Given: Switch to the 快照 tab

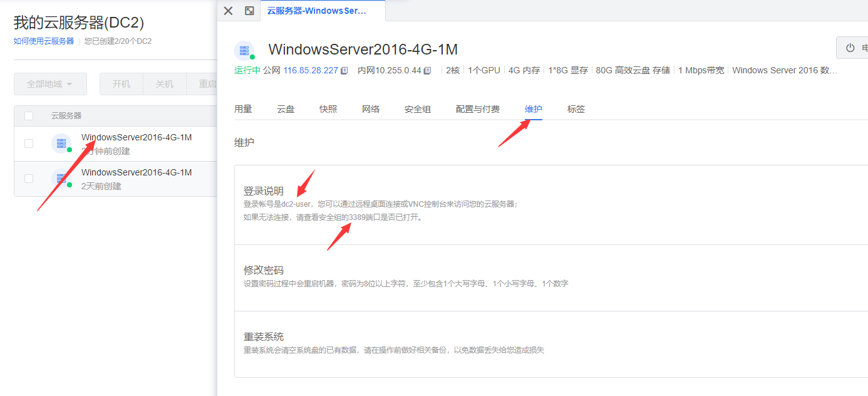Looking at the screenshot, I should point(328,109).
